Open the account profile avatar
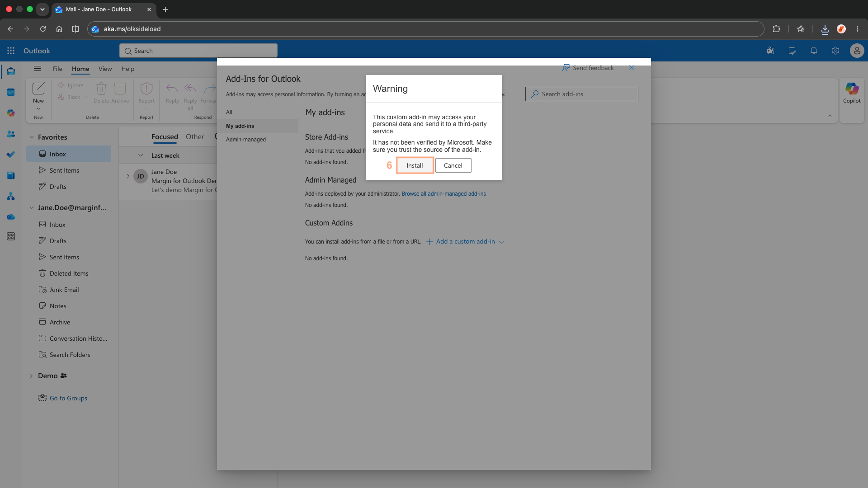Image resolution: width=868 pixels, height=488 pixels. (x=857, y=51)
